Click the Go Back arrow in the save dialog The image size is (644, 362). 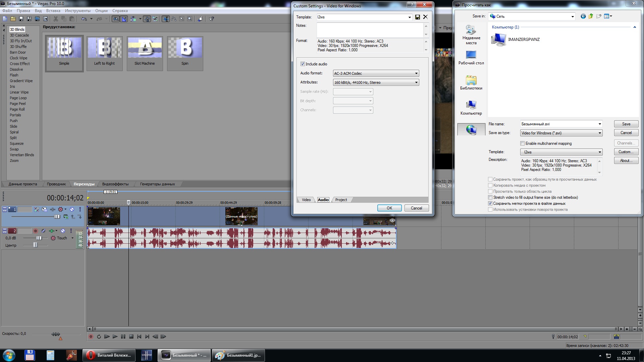(x=583, y=16)
